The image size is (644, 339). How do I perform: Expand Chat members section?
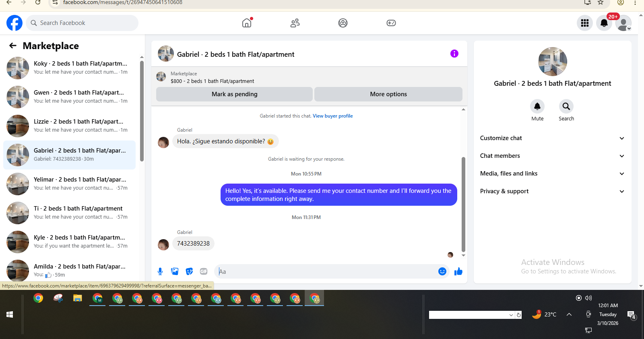click(x=552, y=156)
